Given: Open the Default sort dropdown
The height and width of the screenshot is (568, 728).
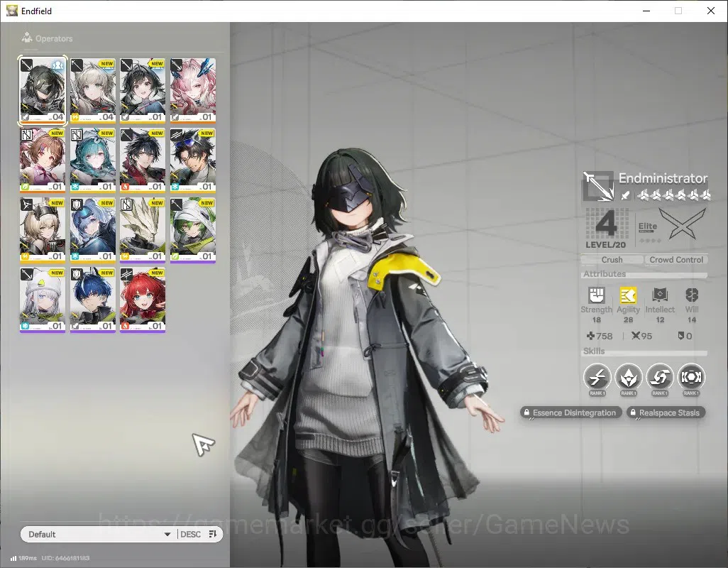Looking at the screenshot, I should [99, 534].
